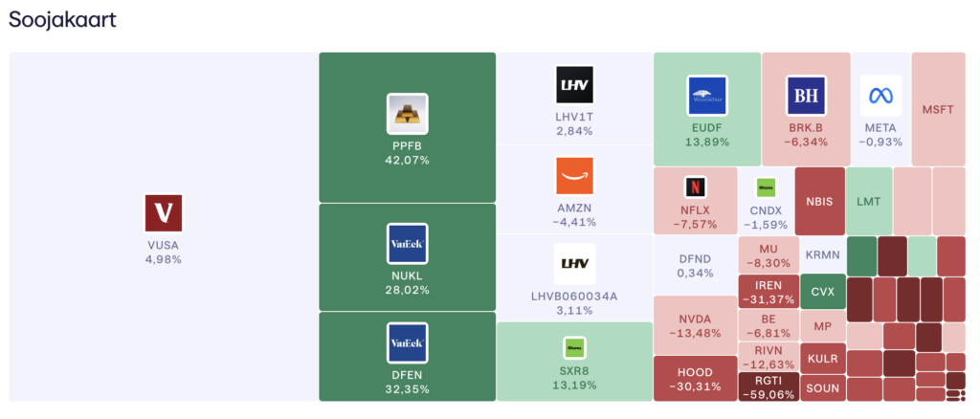Open the DFEN VanEck logo
Viewport: 980px width, 419px height.
coord(407,343)
